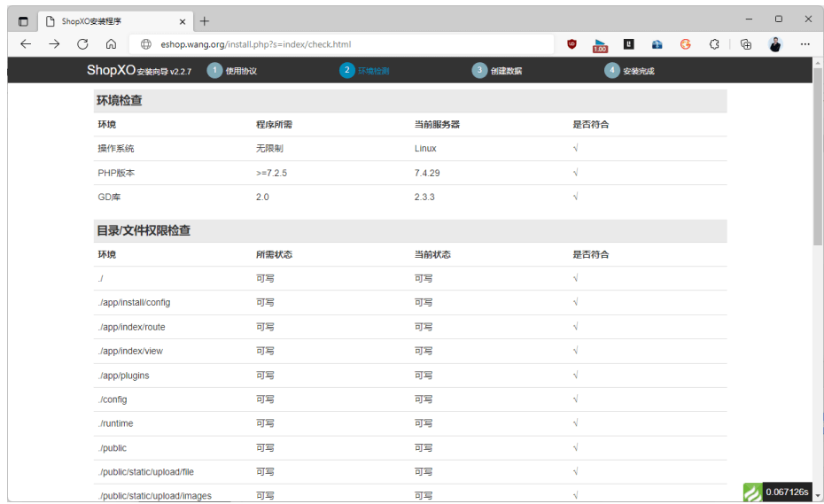Viewport: 824px width, 504px height.
Task: Click the scrollbar up arrow
Action: (x=817, y=63)
